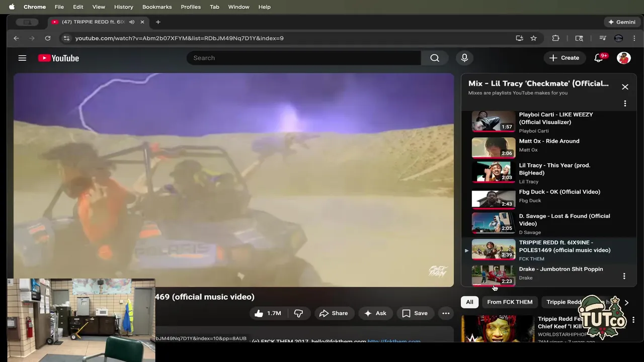
Task: Share the video
Action: [x=334, y=313]
